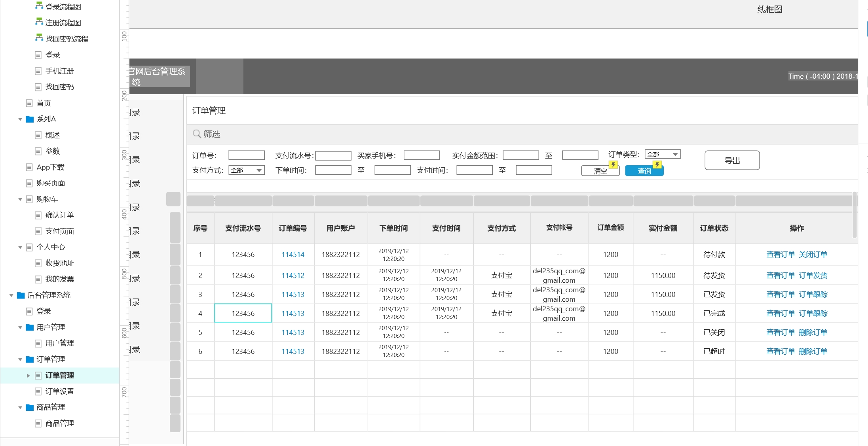This screenshot has width=868, height=446.
Task: Click the page icon beside 找回密码
Action: [x=38, y=87]
